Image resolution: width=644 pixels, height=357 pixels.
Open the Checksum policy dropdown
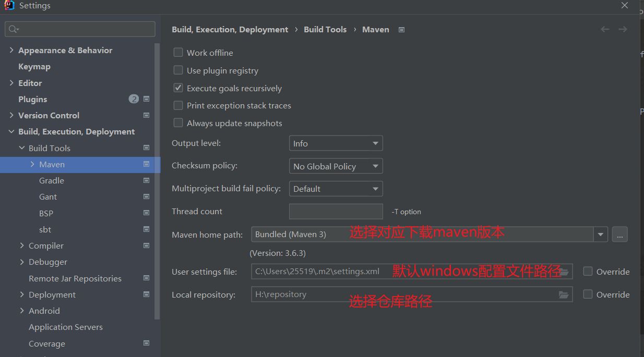point(336,166)
